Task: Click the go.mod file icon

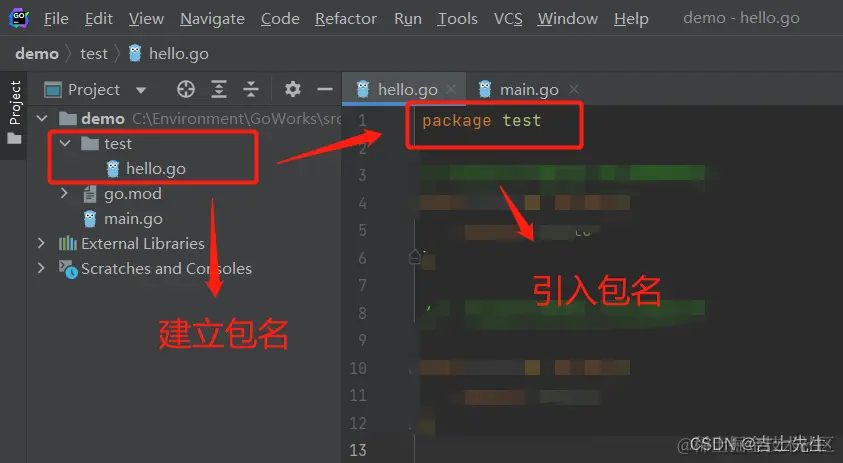Action: pos(90,194)
